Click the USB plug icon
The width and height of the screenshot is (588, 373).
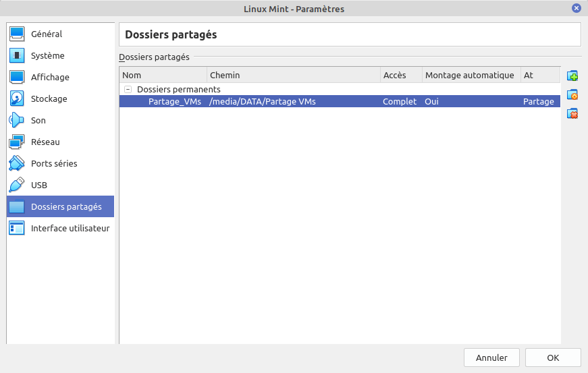tap(17, 185)
